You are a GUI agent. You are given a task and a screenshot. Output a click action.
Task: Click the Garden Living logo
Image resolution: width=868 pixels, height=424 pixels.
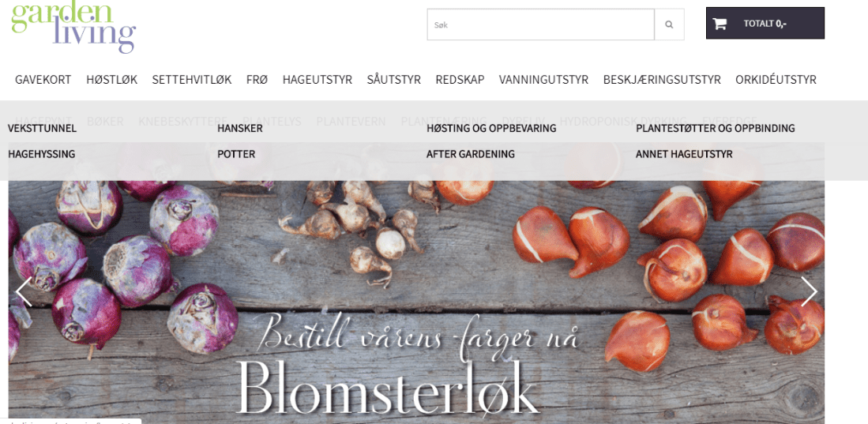73,27
